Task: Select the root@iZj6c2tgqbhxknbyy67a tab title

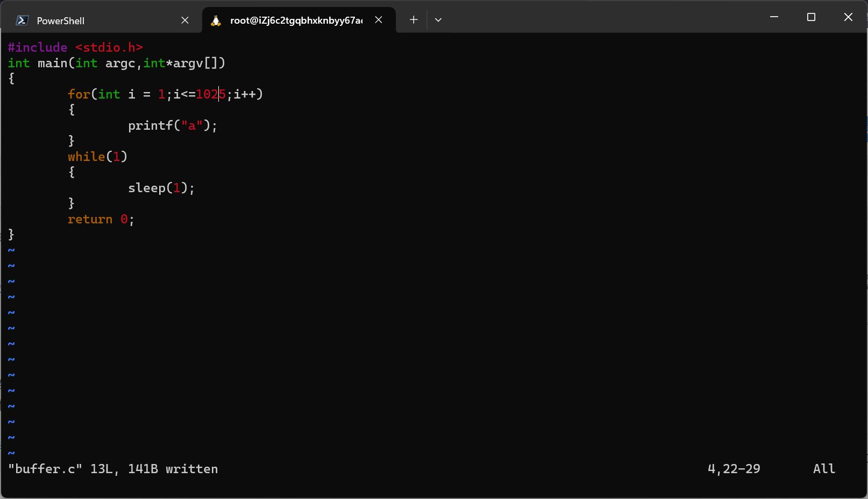Action: coord(296,20)
